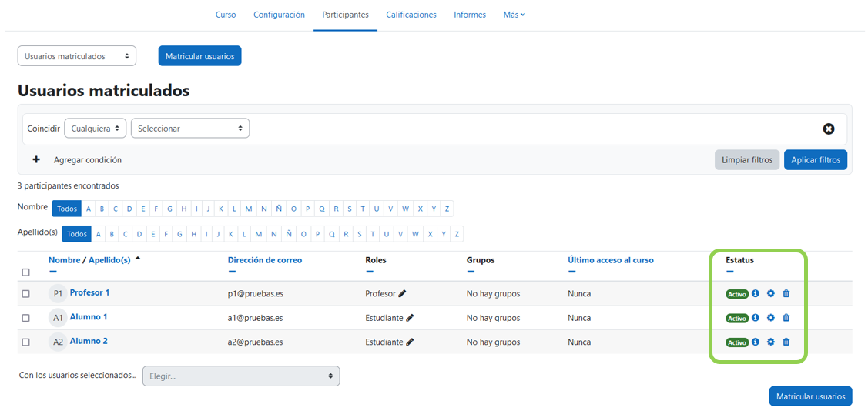Expand the Cualquiera match dropdown

[x=96, y=129]
